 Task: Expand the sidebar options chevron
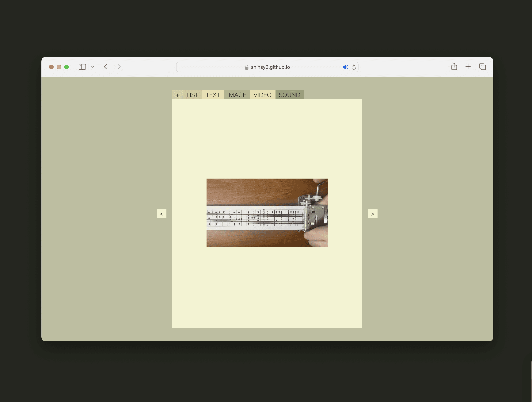tap(93, 67)
